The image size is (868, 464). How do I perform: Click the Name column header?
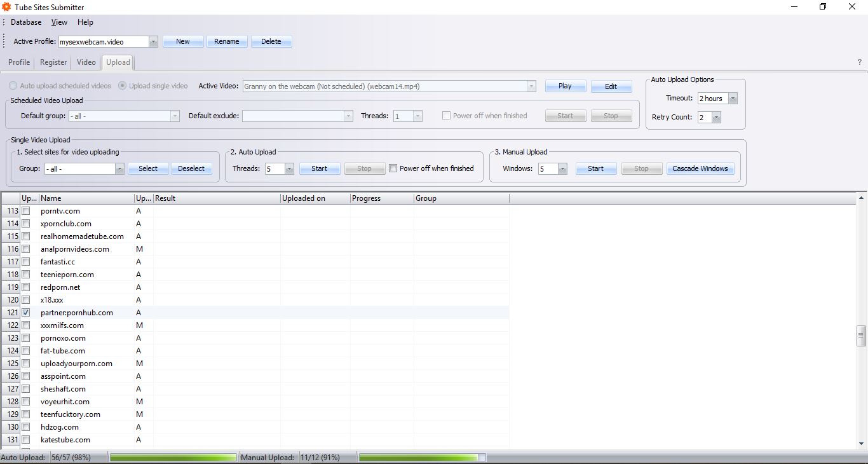[86, 198]
